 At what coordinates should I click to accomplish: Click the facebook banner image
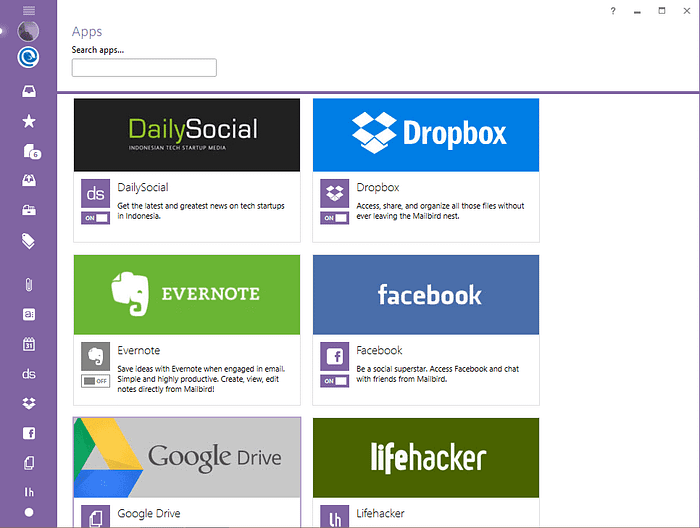pyautogui.click(x=426, y=295)
